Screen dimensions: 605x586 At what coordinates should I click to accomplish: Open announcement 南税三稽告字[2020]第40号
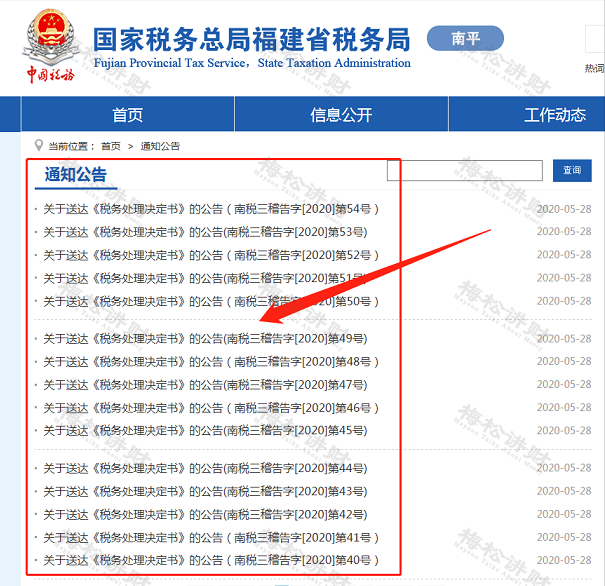211,560
